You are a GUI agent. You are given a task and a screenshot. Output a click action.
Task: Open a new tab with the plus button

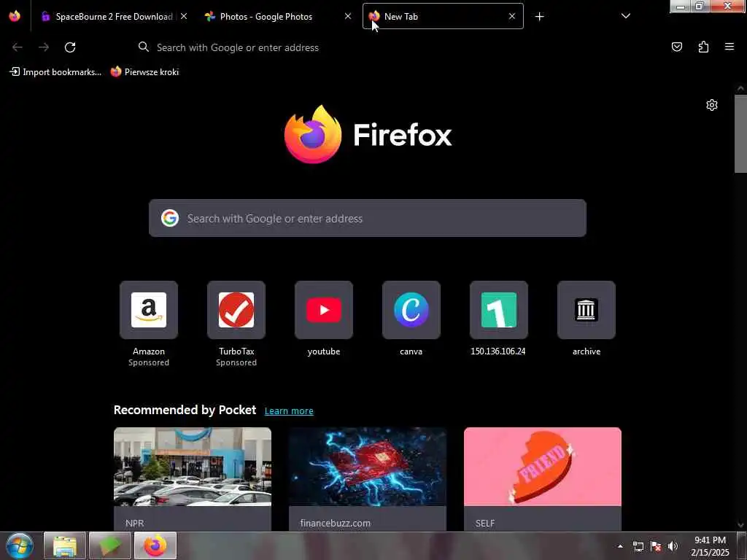(x=539, y=17)
